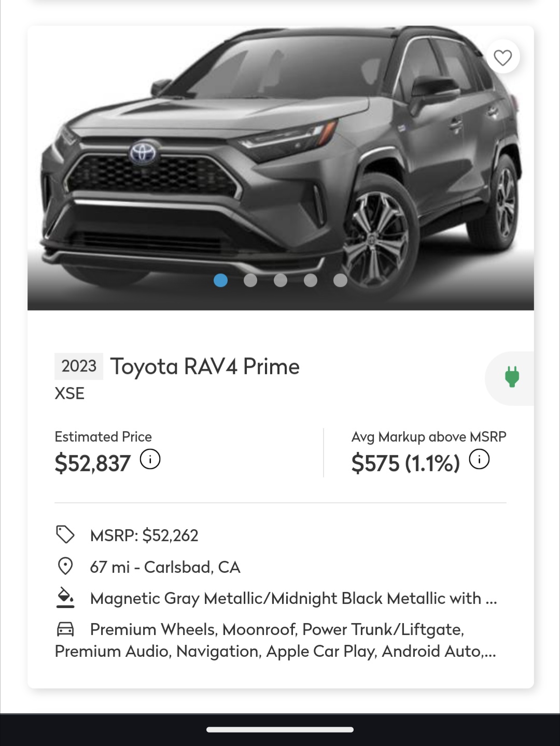The height and width of the screenshot is (746, 560).
Task: Select the first carousel dot
Action: 220,280
